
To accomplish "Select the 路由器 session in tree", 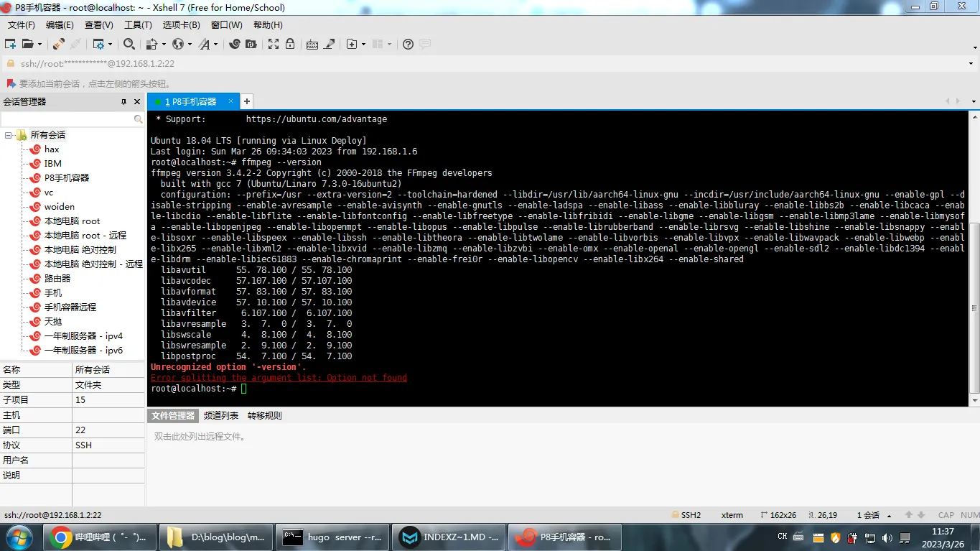I will pyautogui.click(x=57, y=279).
